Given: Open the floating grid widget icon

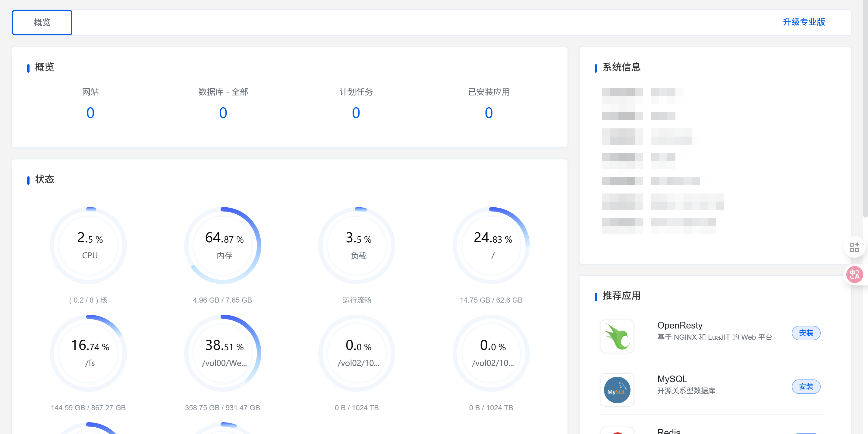Looking at the screenshot, I should point(854,247).
